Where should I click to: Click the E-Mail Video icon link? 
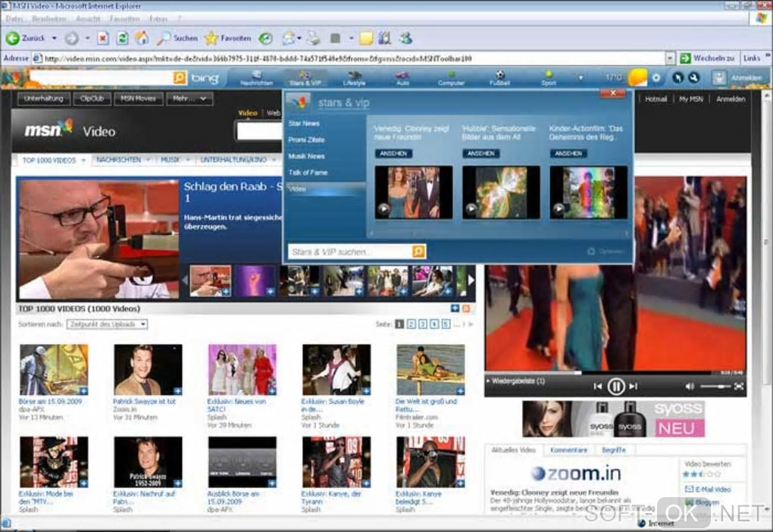[689, 490]
